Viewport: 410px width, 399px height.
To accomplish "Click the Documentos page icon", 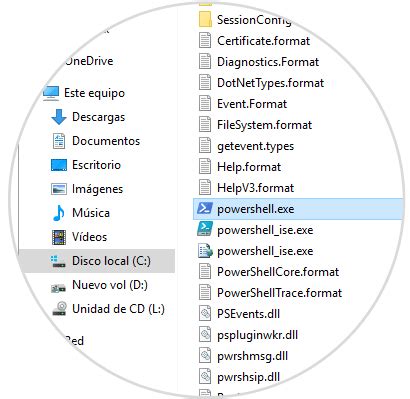I will click(59, 141).
